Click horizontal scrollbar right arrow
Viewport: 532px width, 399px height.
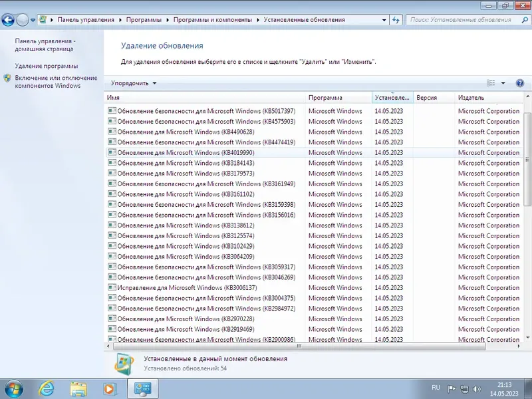(519, 346)
